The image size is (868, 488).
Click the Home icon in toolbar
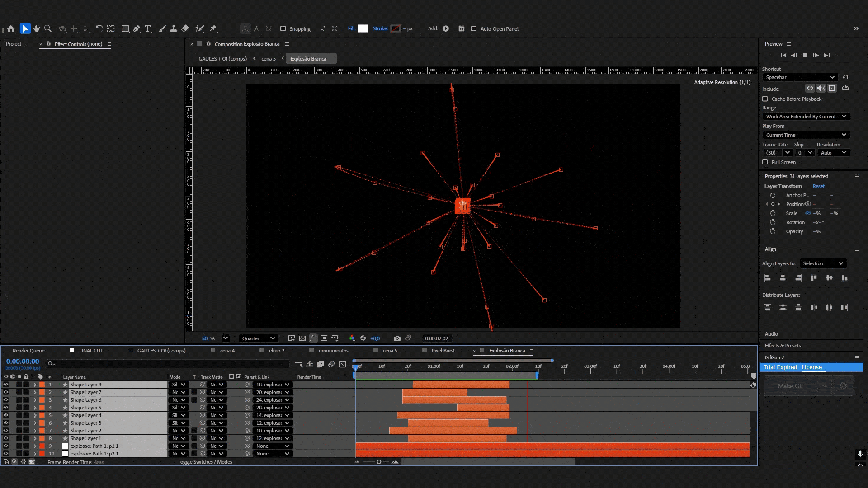click(x=11, y=28)
